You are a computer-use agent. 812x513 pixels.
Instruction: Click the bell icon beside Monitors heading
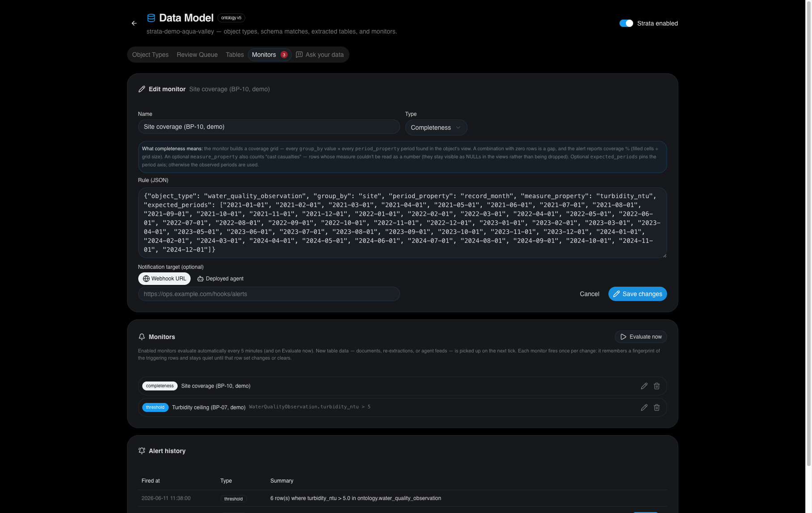[142, 337]
